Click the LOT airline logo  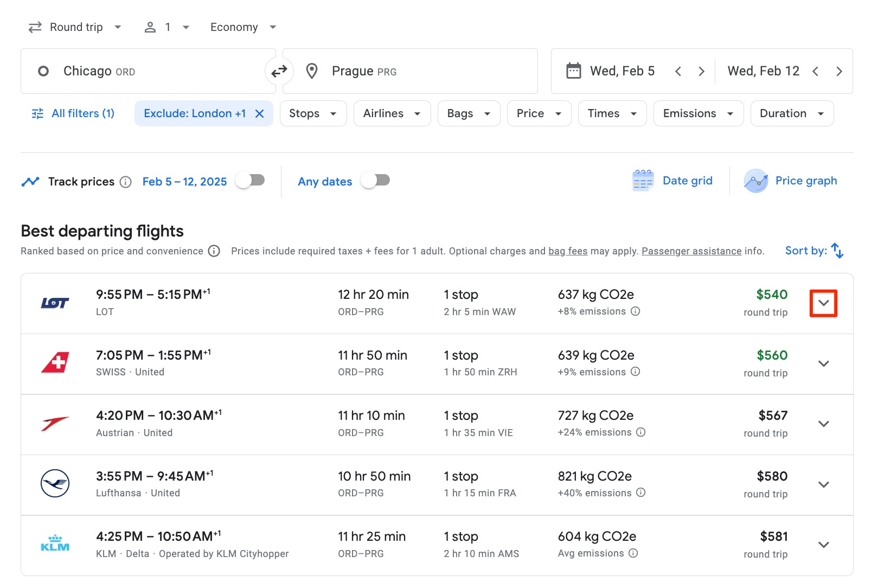coord(55,303)
